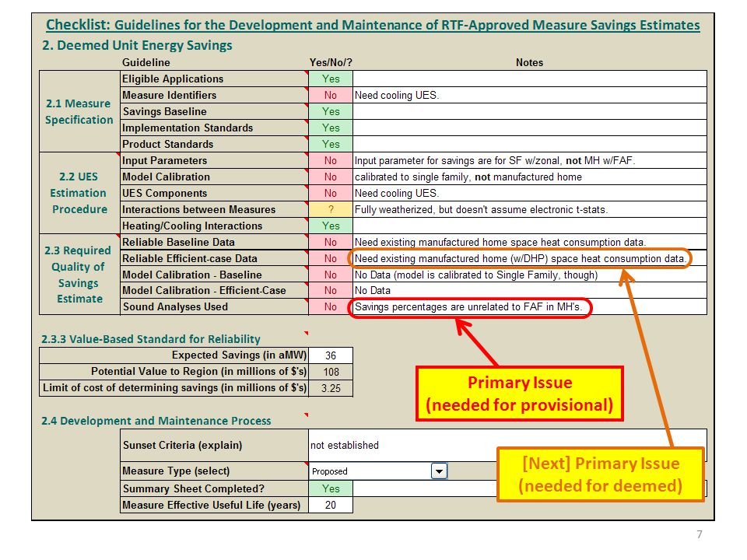Click the Sunset Criteria (explain) label

tap(215, 445)
